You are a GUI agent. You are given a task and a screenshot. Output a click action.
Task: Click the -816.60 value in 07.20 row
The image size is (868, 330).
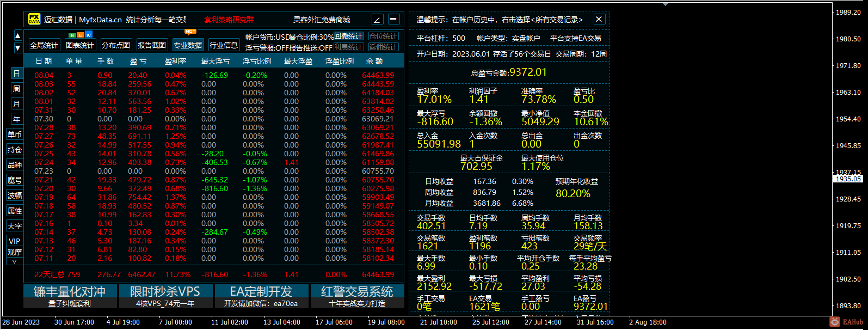(215, 188)
